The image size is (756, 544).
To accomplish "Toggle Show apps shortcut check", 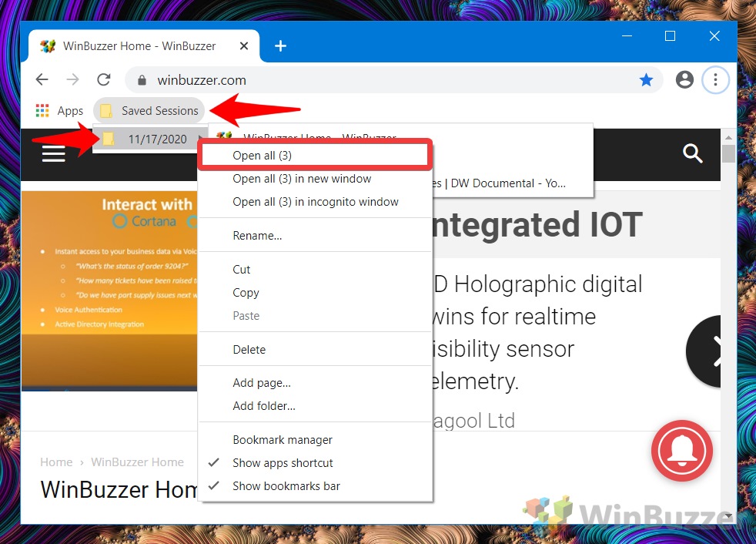I will point(314,463).
